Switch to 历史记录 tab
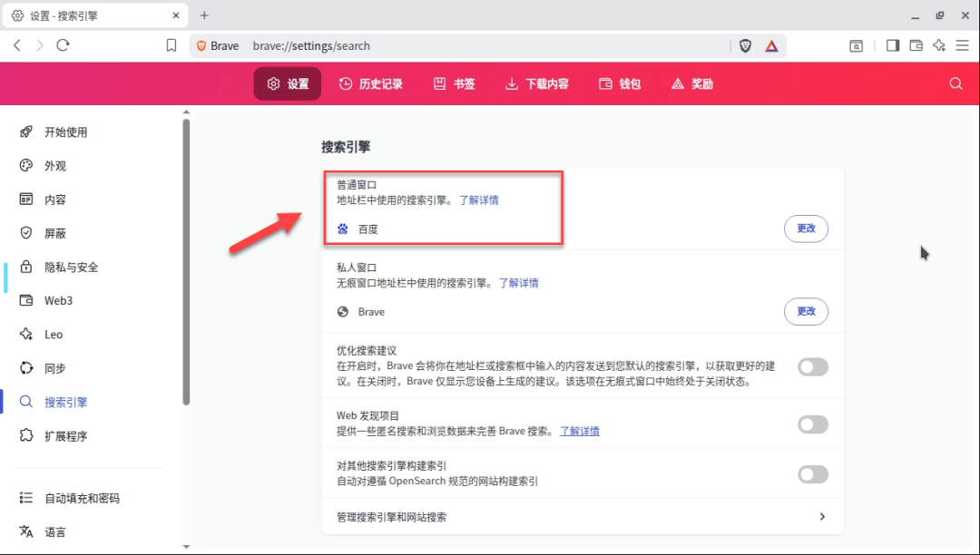 point(370,83)
